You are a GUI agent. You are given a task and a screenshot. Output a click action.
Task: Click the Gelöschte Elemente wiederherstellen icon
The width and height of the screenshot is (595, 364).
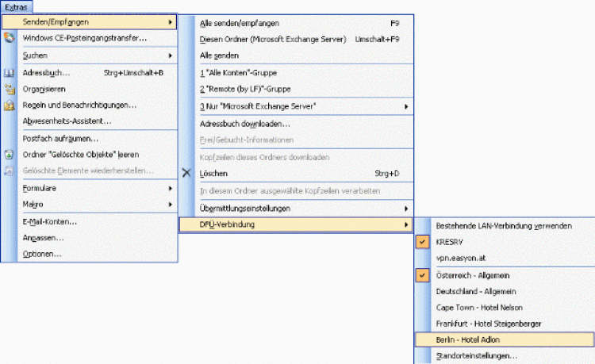[10, 171]
